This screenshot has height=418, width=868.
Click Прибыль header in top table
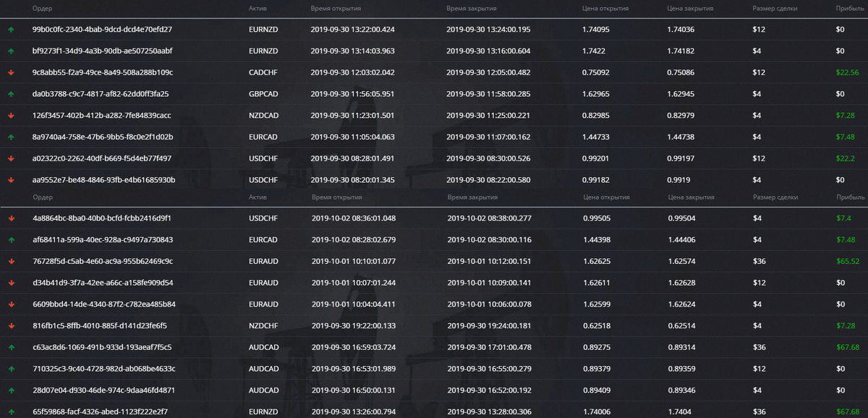point(850,9)
